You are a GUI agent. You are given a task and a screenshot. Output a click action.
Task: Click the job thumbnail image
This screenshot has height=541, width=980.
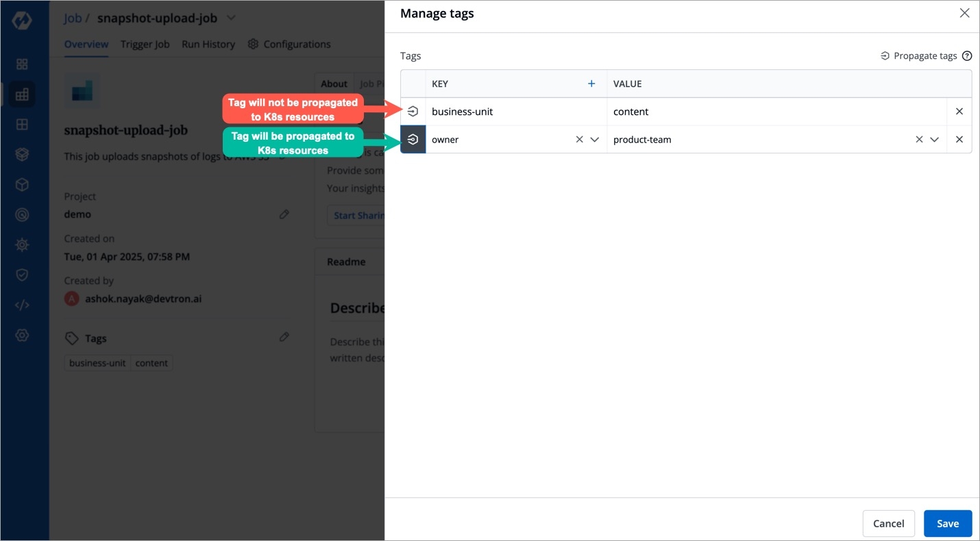(82, 91)
